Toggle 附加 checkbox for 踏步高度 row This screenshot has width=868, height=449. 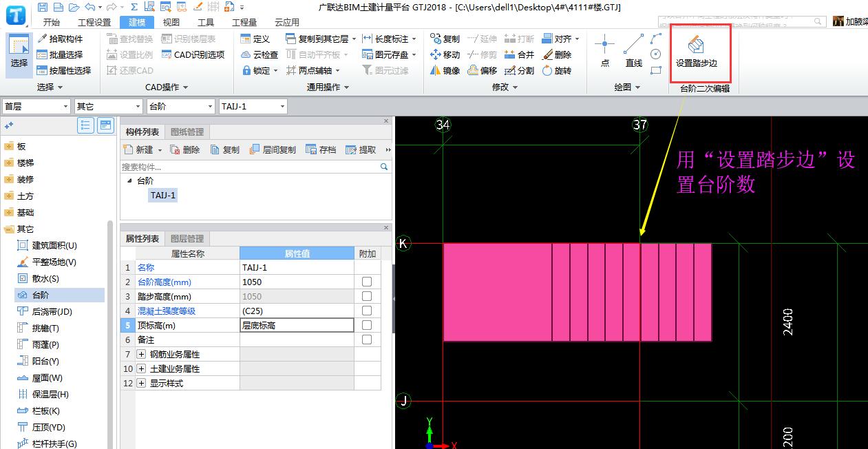(367, 296)
